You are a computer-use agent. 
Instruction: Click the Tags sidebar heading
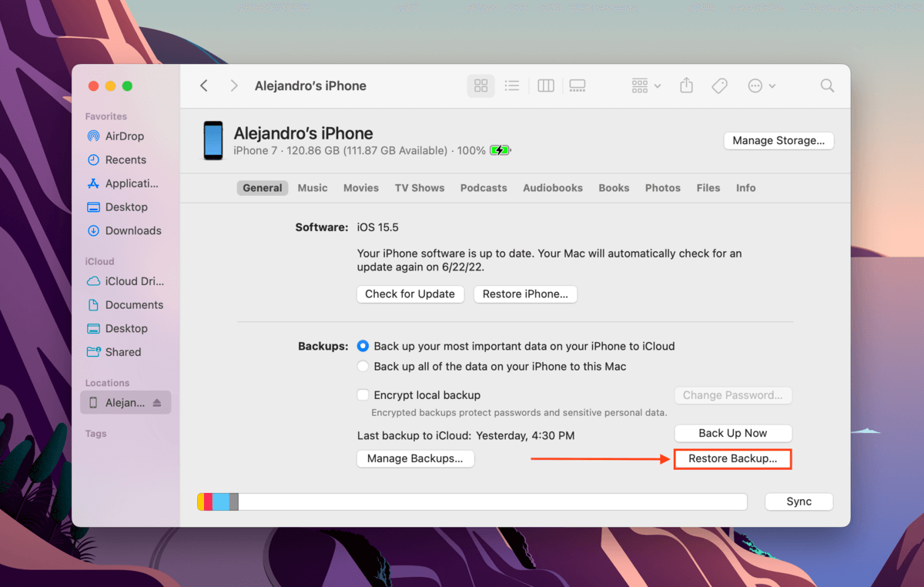click(96, 434)
